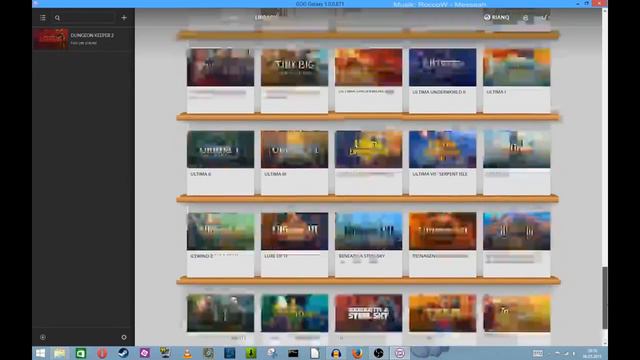Open the Ultima Underworld II game cover

[x=442, y=67]
